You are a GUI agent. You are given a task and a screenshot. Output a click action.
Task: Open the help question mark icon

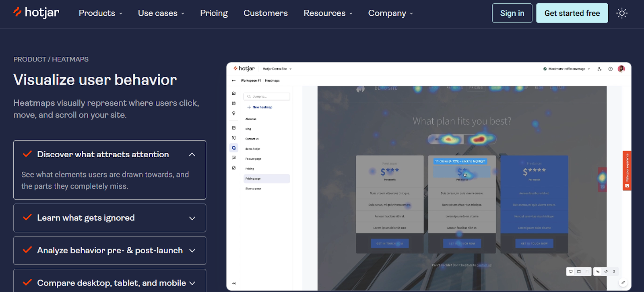(x=611, y=69)
